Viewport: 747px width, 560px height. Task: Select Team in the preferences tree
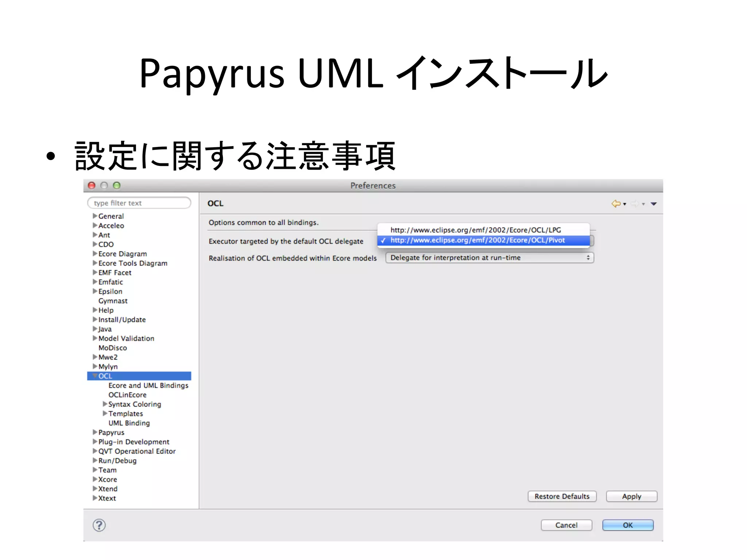point(107,470)
